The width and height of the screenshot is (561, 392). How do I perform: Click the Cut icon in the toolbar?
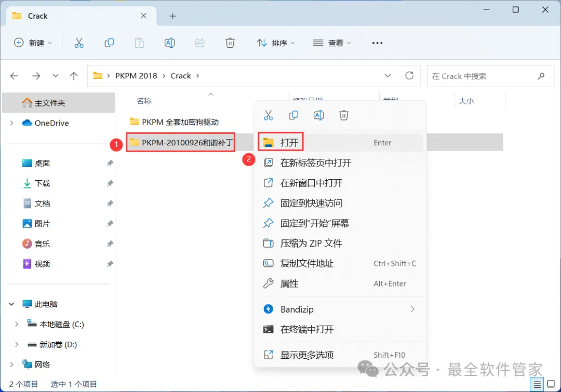pyautogui.click(x=79, y=43)
